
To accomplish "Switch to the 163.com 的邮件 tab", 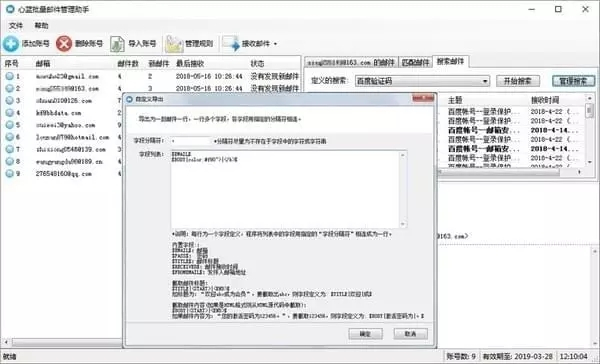I will [x=351, y=62].
